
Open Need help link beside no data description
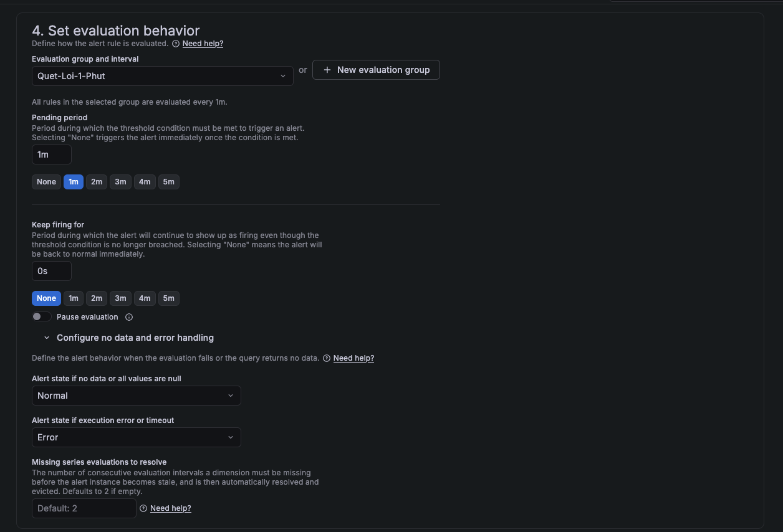point(353,358)
